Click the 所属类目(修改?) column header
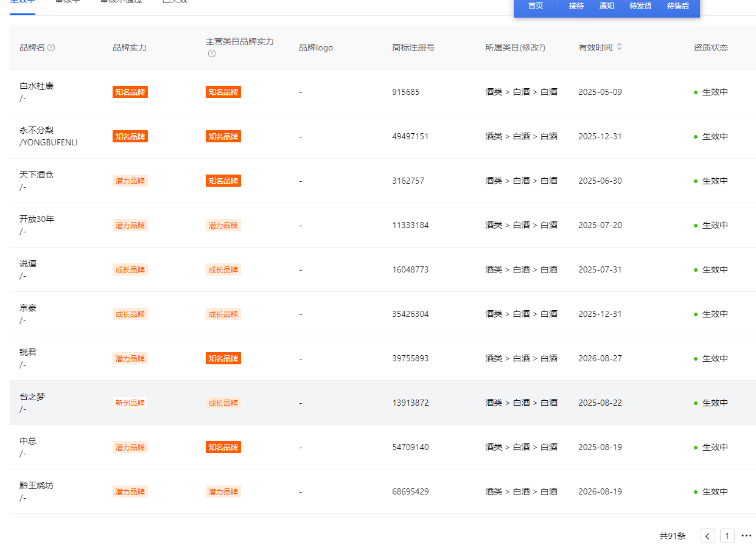The image size is (756, 548). pos(515,47)
